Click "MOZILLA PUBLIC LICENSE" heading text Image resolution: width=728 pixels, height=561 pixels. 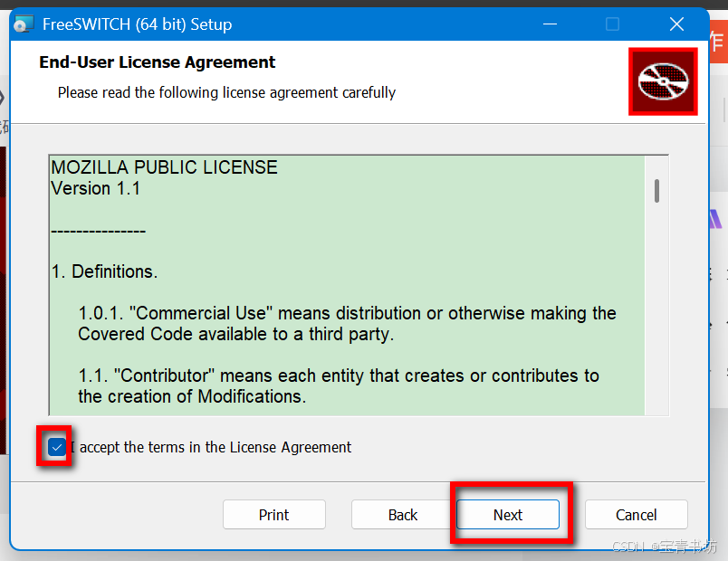click(165, 167)
